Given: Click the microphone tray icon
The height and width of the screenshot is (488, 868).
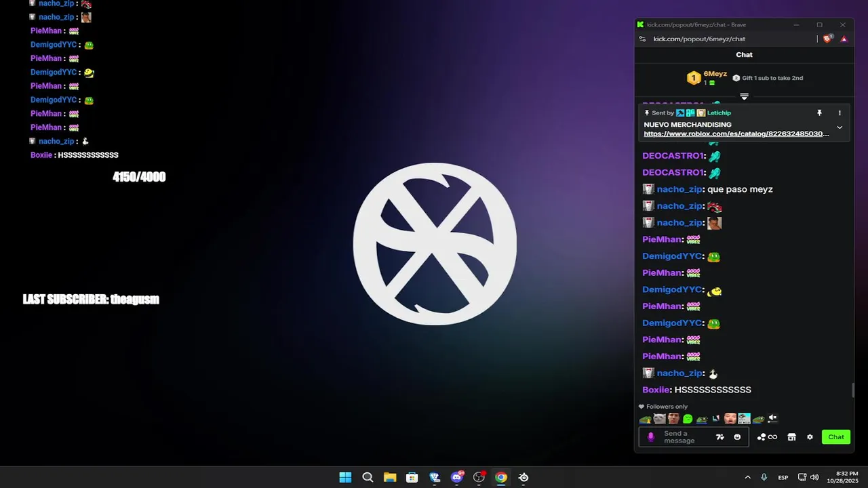Looking at the screenshot, I should click(x=764, y=477).
